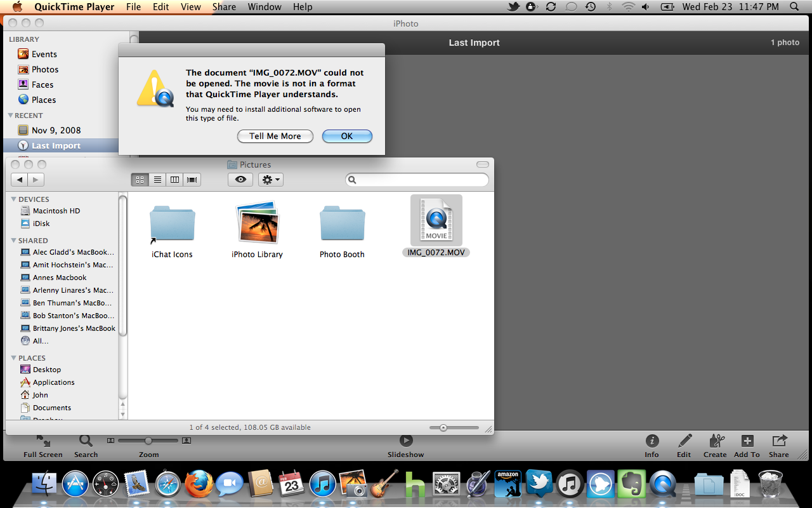Toggle the Finder toolbar pill button

483,164
